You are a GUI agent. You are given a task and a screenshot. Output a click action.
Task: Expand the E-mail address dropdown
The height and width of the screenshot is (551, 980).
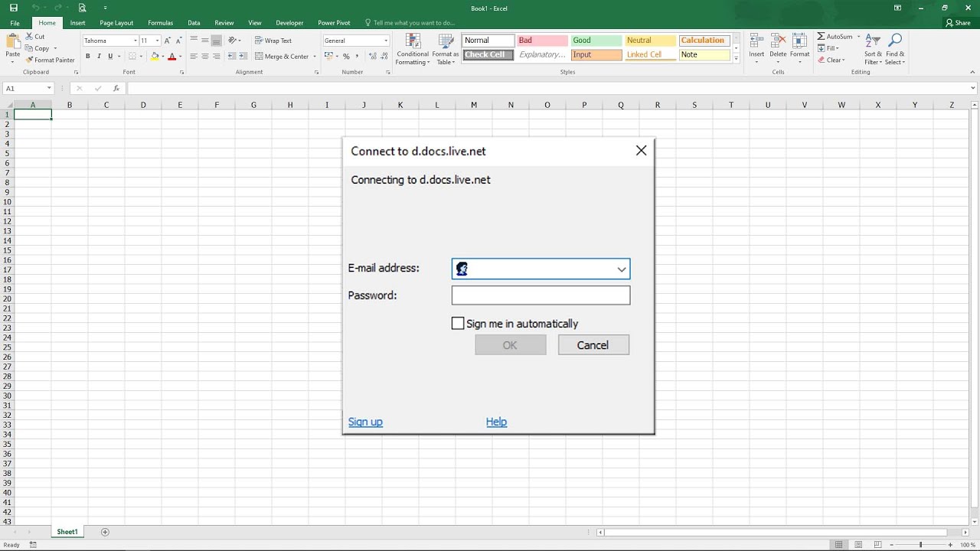(621, 269)
